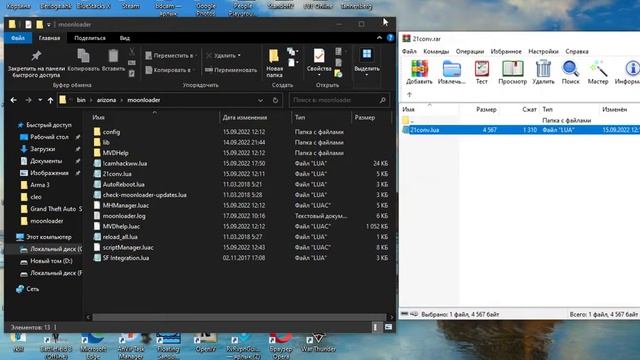Create New folder (Новая папка)
The image size is (640, 360).
coord(274,63)
